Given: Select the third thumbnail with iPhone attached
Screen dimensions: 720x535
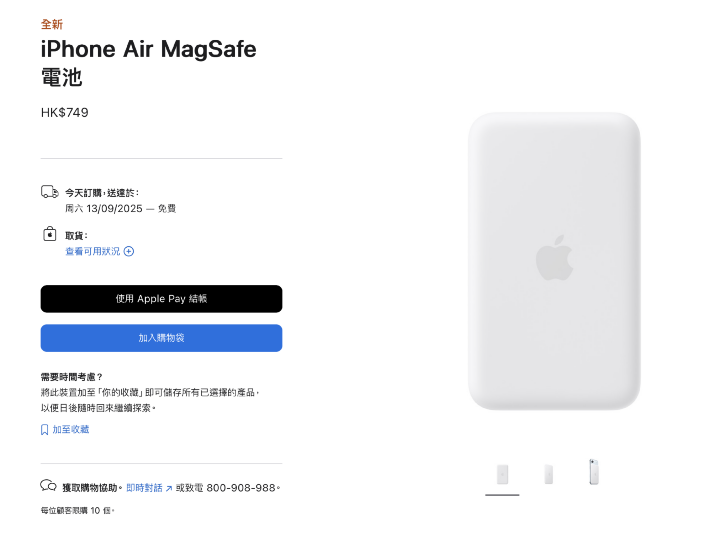Looking at the screenshot, I should [594, 472].
